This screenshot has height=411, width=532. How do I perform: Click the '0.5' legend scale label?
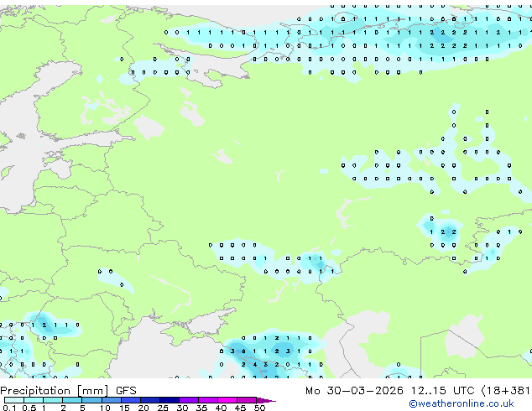(29, 408)
